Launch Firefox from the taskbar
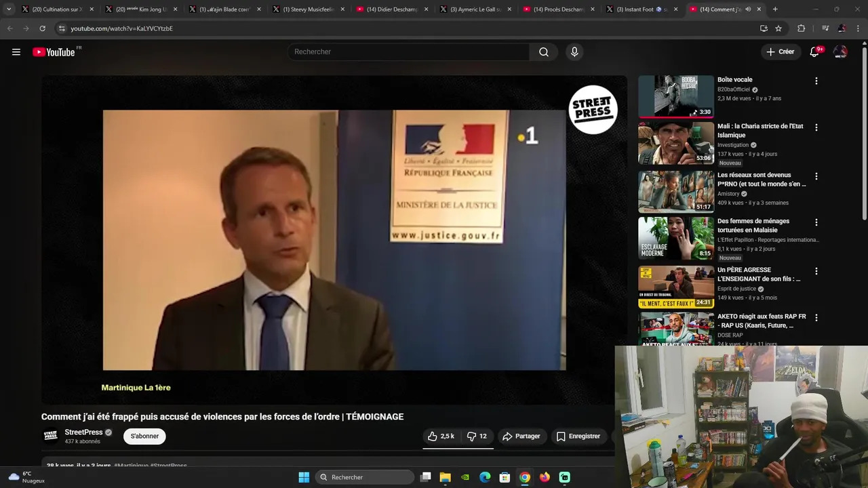The width and height of the screenshot is (868, 488). click(545, 477)
